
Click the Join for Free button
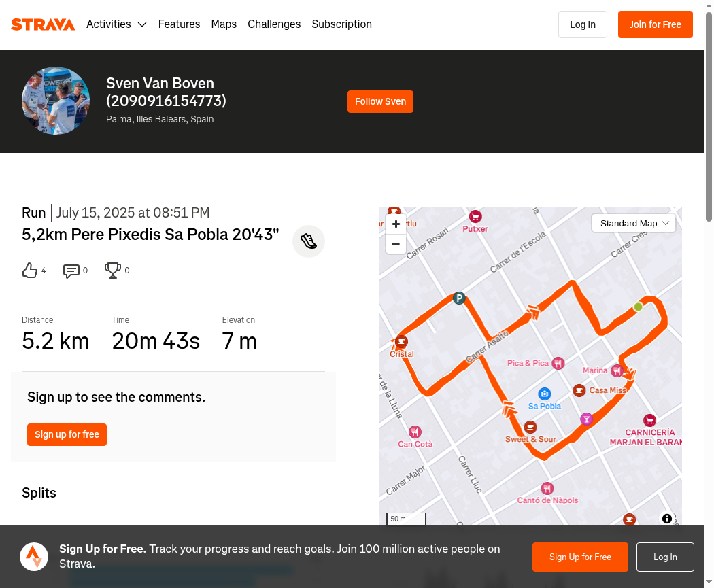pos(656,24)
